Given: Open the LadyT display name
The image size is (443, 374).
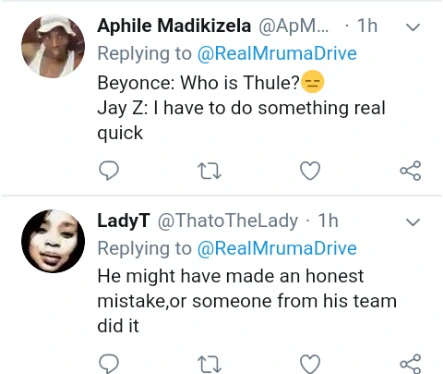Looking at the screenshot, I should (124, 221).
